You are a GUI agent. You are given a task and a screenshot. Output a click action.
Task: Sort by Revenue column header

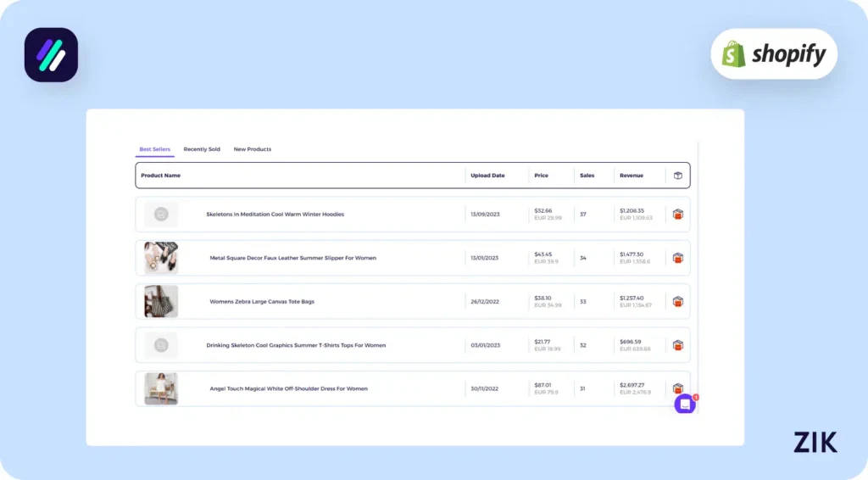click(x=631, y=176)
